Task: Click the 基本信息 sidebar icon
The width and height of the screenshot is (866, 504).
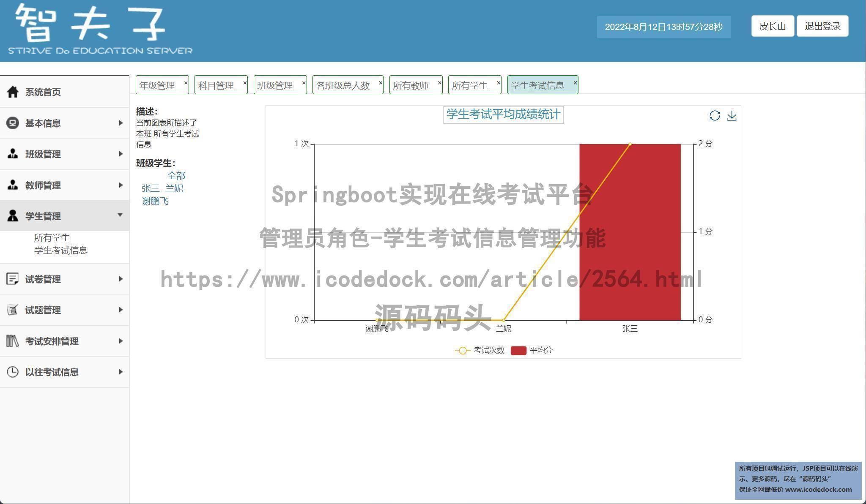Action: 13,123
